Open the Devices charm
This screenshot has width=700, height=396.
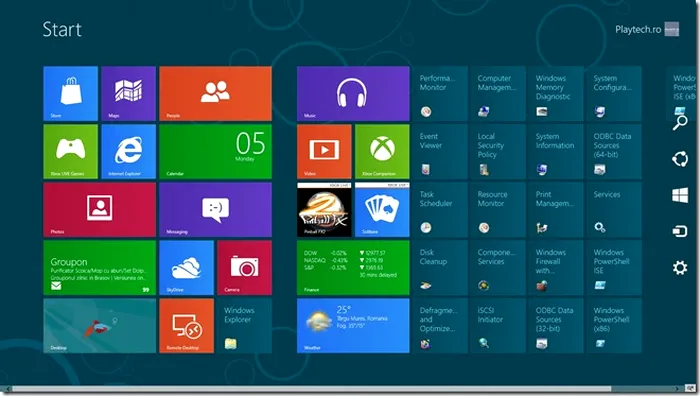(680, 231)
